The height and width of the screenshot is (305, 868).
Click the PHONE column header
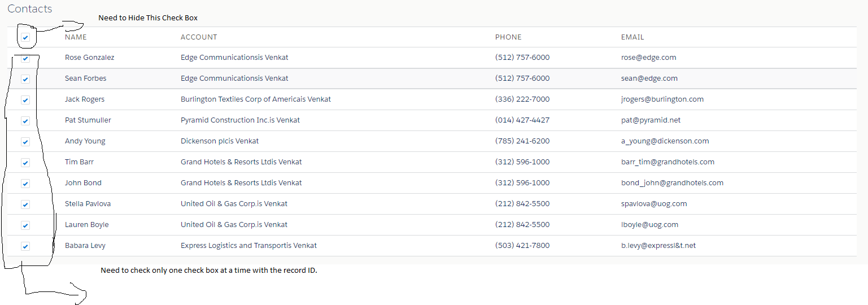click(508, 37)
